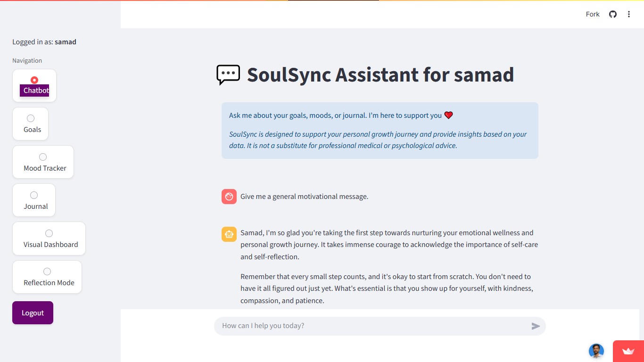Choose Journal in navigation

click(x=34, y=195)
